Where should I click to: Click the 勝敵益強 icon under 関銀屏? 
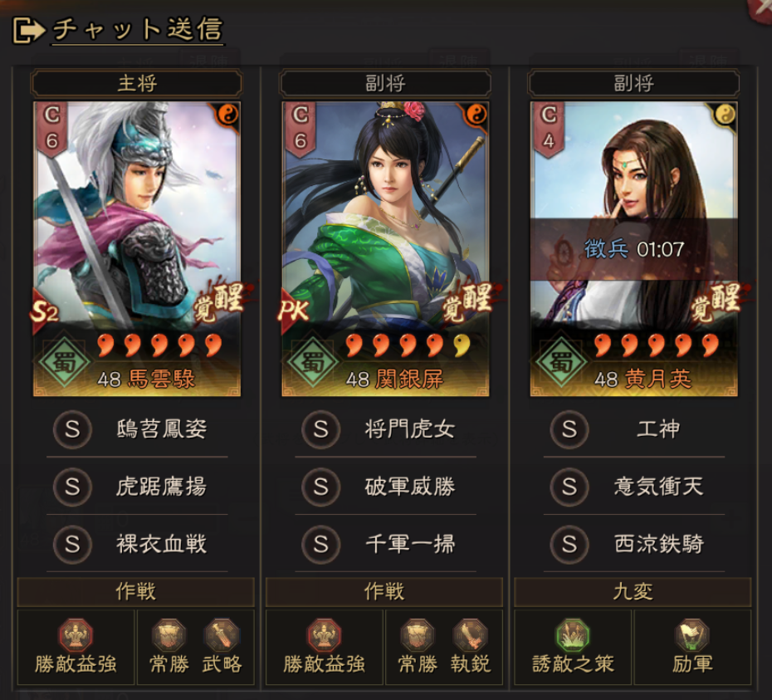(x=324, y=635)
